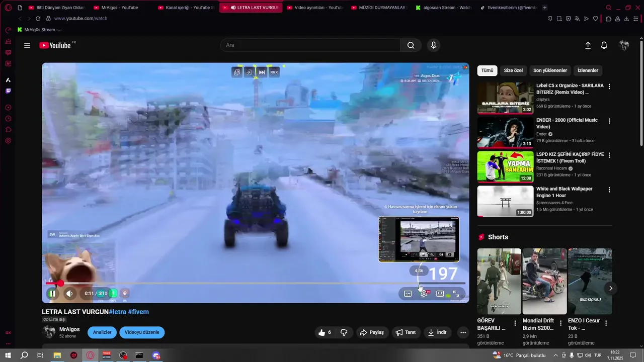Click the URL address bar

click(x=297, y=19)
